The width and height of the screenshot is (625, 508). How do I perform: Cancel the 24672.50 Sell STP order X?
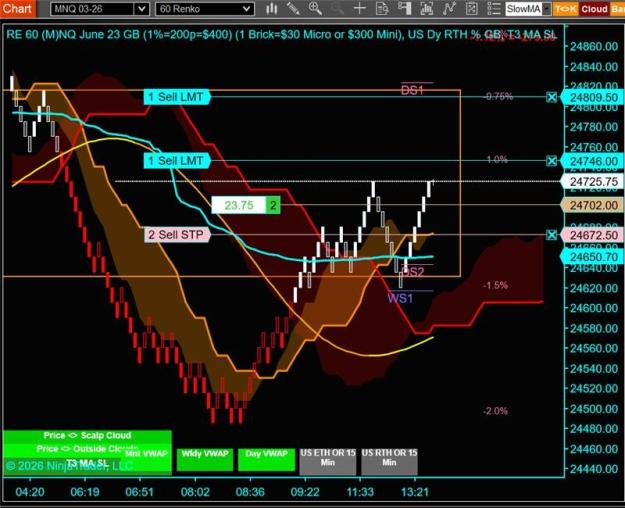pyautogui.click(x=552, y=235)
